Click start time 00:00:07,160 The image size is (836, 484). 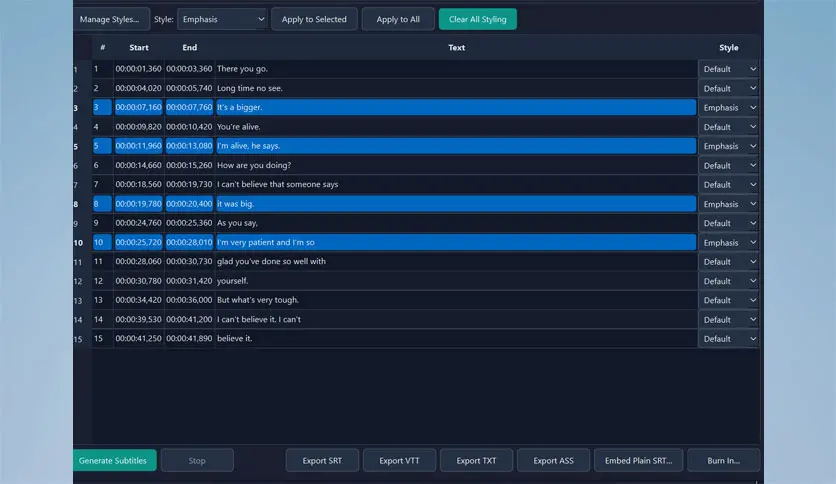point(139,107)
